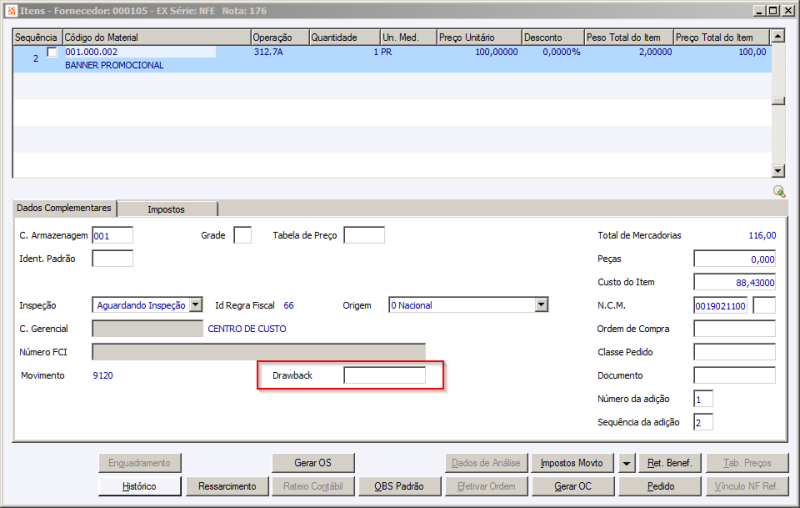This screenshot has width=800, height=508.
Task: Click the Quantidade column header
Action: coord(345,37)
